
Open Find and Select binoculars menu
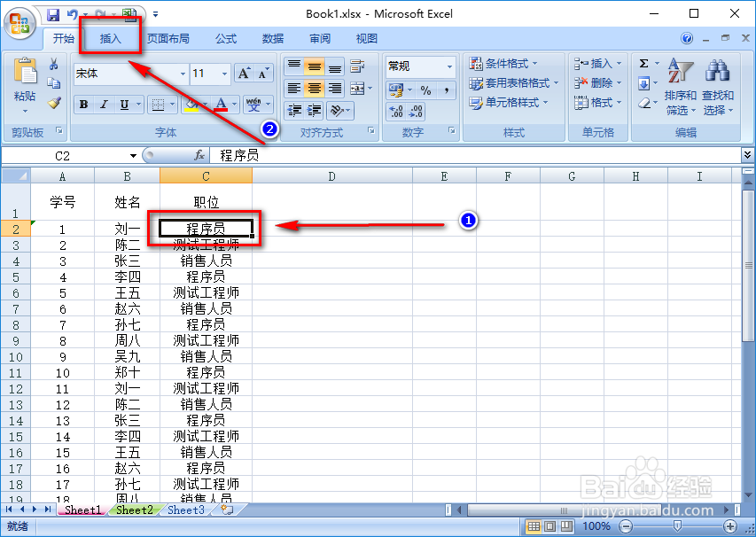click(718, 87)
